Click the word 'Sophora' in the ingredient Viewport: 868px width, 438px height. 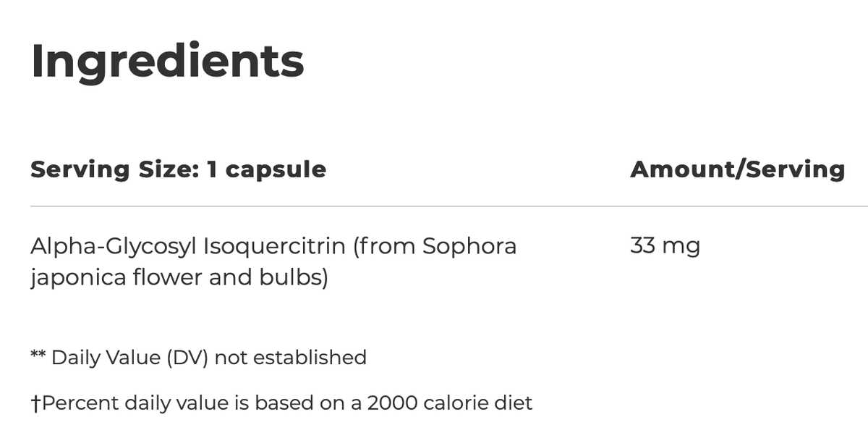pyautogui.click(x=469, y=247)
